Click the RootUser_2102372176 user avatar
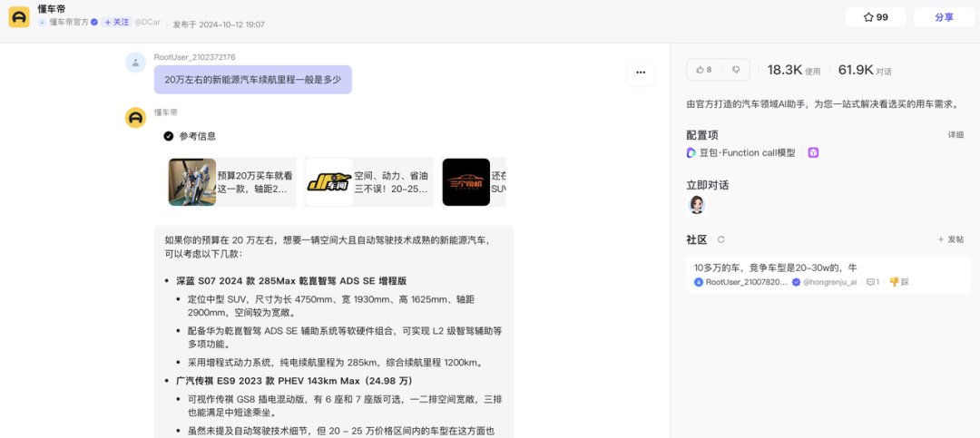 pyautogui.click(x=135, y=63)
